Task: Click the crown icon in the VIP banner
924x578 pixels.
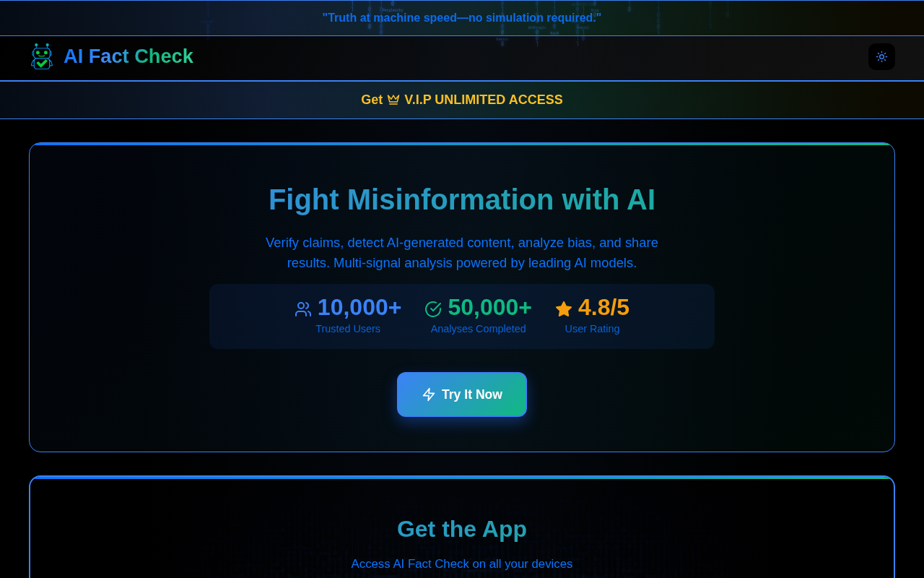Action: (x=393, y=100)
